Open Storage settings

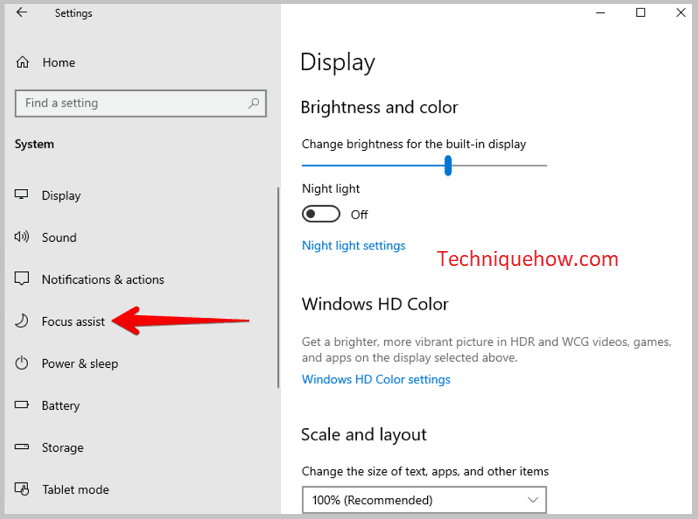click(x=62, y=447)
